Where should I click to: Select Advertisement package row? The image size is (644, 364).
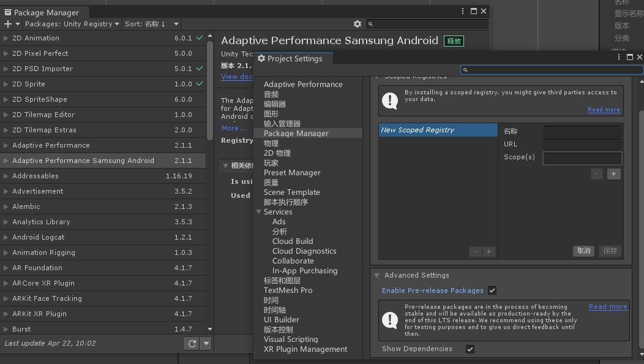pos(103,191)
